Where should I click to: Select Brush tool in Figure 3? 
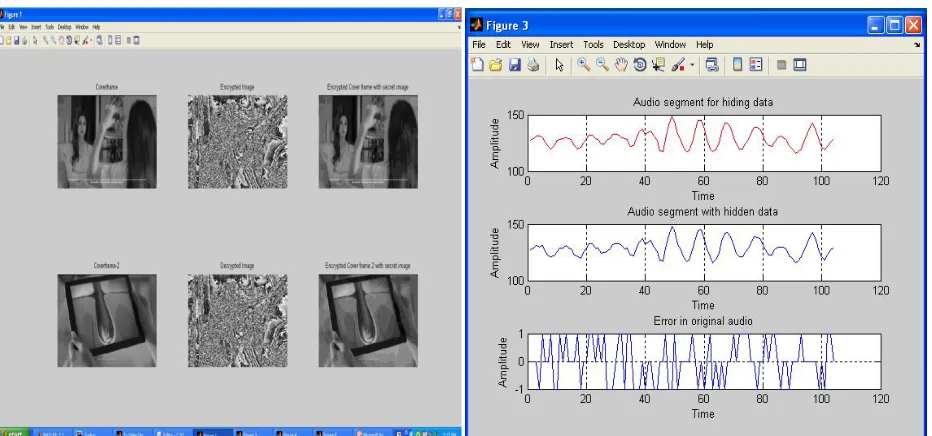point(678,65)
